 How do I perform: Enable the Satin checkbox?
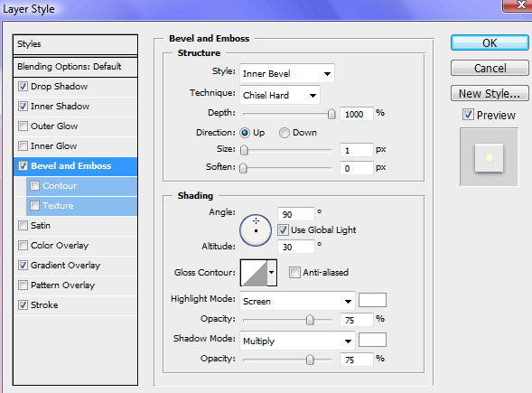pyautogui.click(x=23, y=225)
